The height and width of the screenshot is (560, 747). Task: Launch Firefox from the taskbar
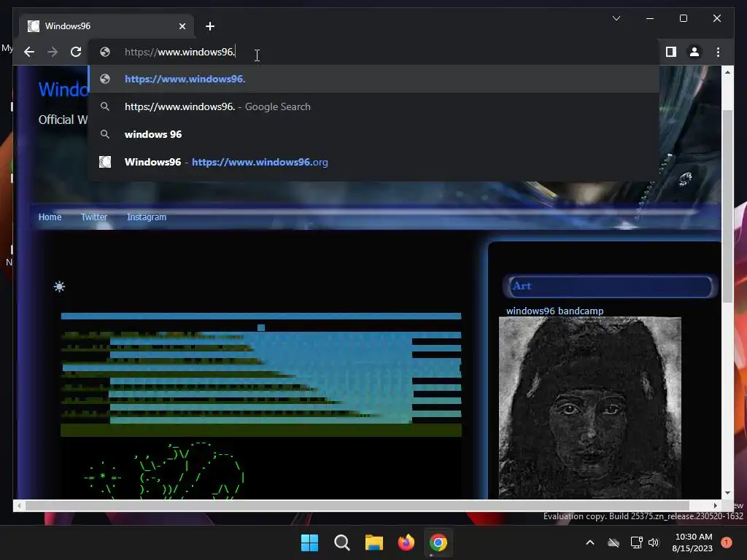tap(406, 542)
